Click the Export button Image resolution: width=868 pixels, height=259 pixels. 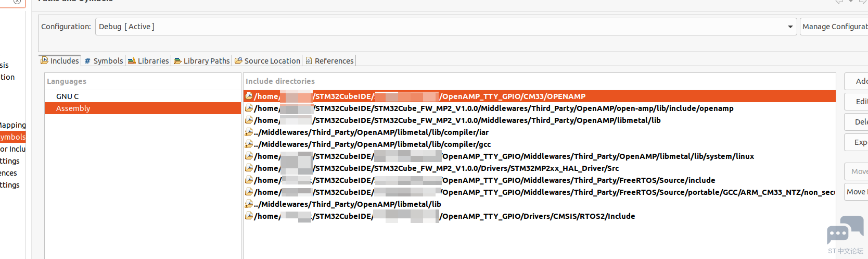(x=856, y=142)
